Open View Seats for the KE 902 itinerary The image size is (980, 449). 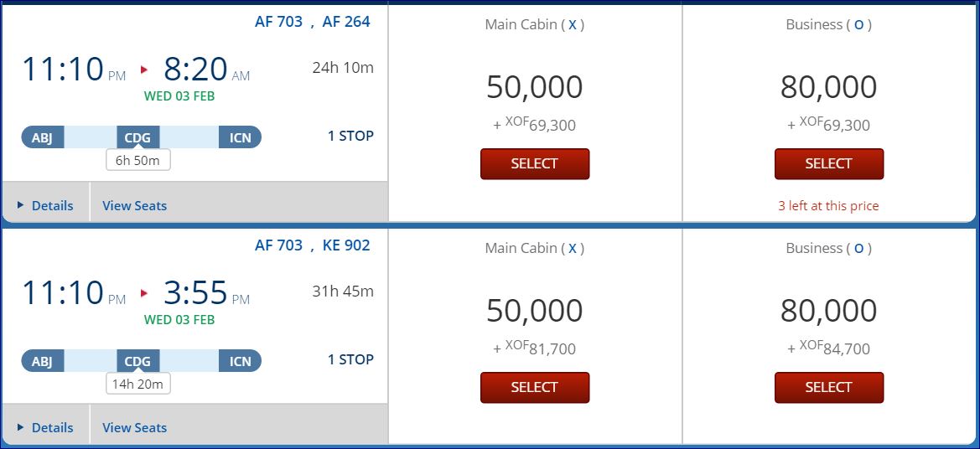(x=134, y=427)
